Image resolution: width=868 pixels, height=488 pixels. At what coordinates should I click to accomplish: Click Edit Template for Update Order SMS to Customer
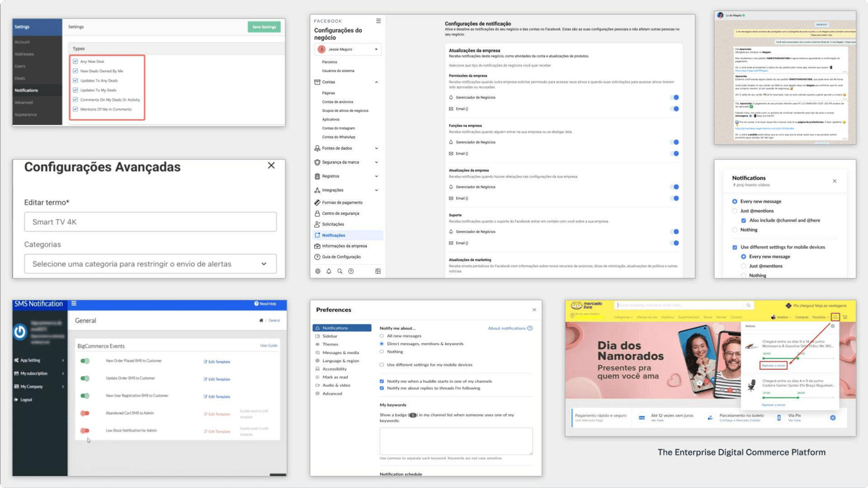point(217,379)
